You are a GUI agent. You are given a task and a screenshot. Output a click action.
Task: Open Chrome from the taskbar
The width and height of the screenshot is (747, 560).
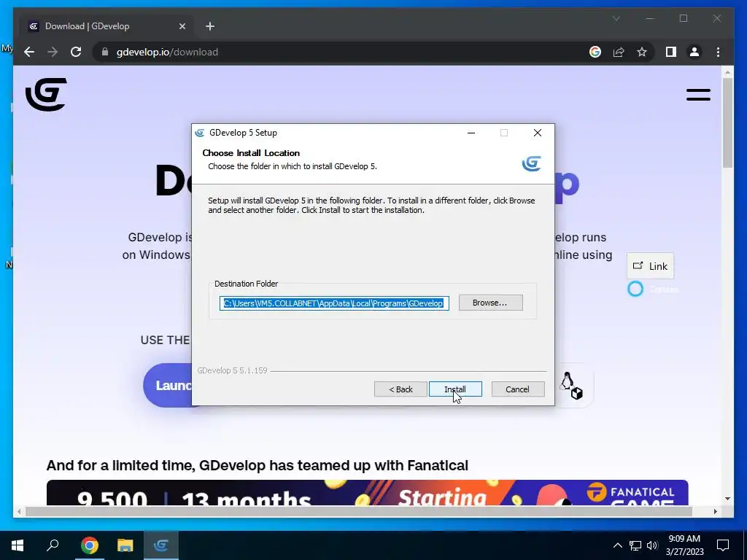(x=89, y=545)
